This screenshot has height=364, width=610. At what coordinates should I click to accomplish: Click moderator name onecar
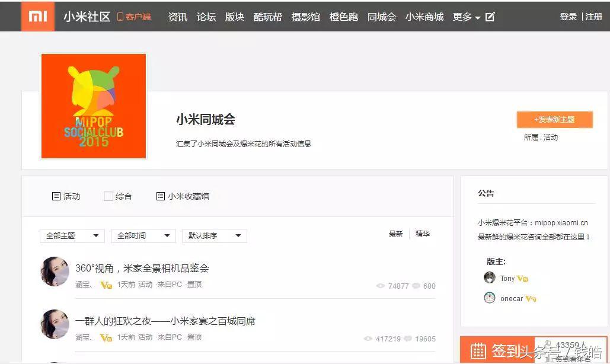tap(512, 299)
